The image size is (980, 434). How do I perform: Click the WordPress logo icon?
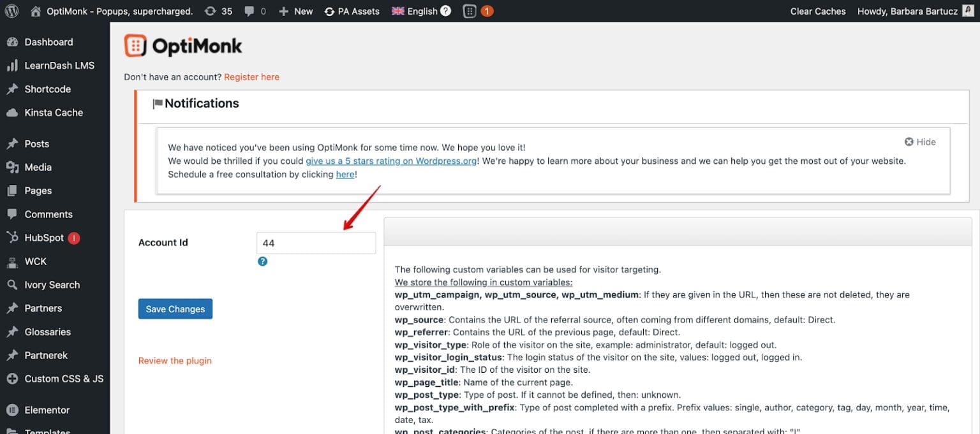[12, 11]
